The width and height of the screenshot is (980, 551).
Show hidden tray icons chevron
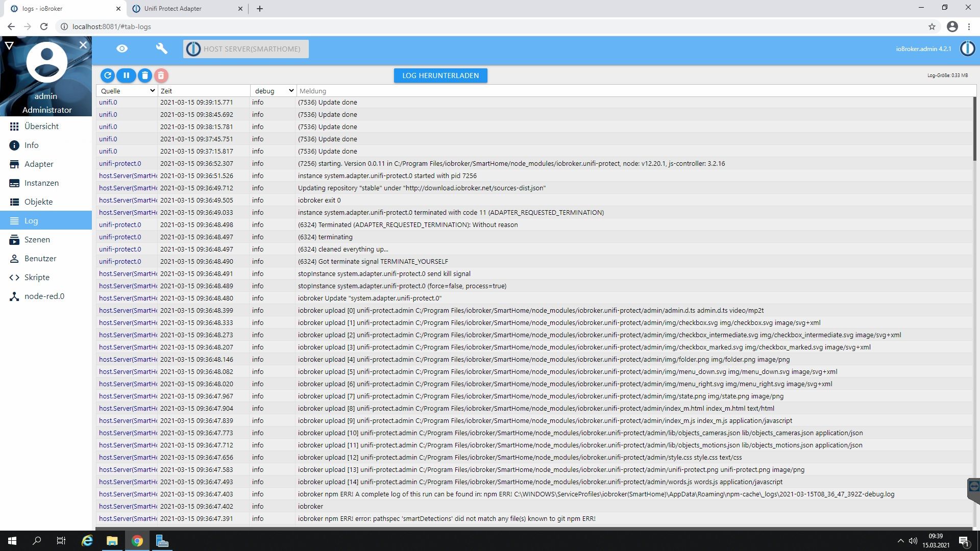(900, 541)
